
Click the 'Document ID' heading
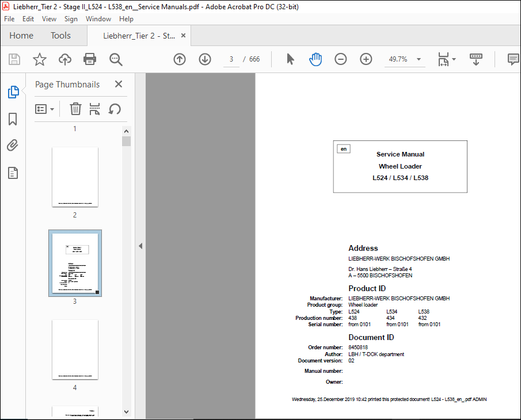[x=371, y=337]
